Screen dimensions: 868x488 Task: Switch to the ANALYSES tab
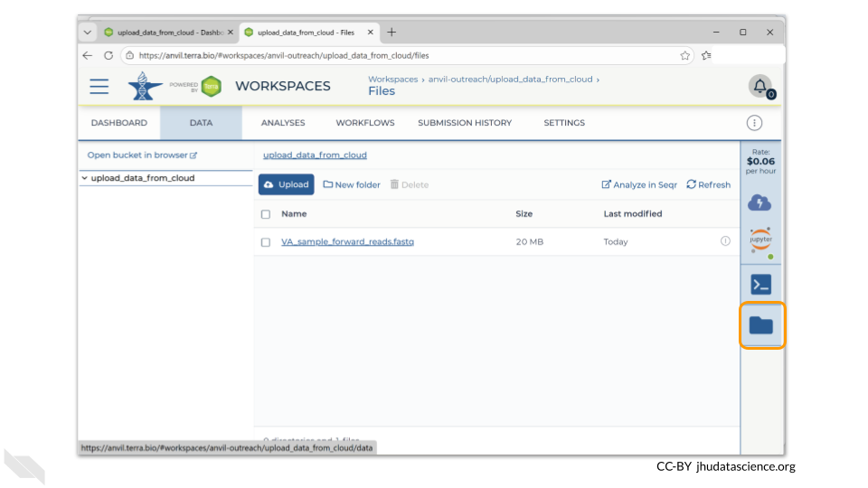283,123
